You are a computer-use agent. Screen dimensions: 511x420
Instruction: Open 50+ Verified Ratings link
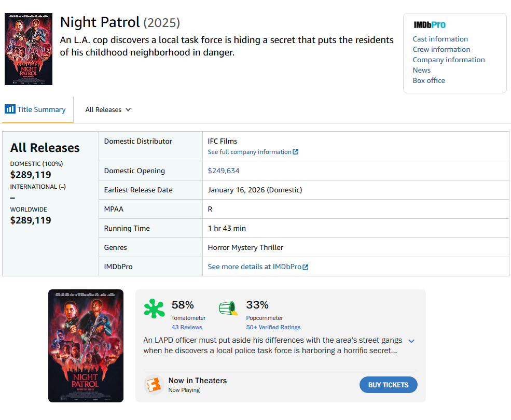coord(273,327)
